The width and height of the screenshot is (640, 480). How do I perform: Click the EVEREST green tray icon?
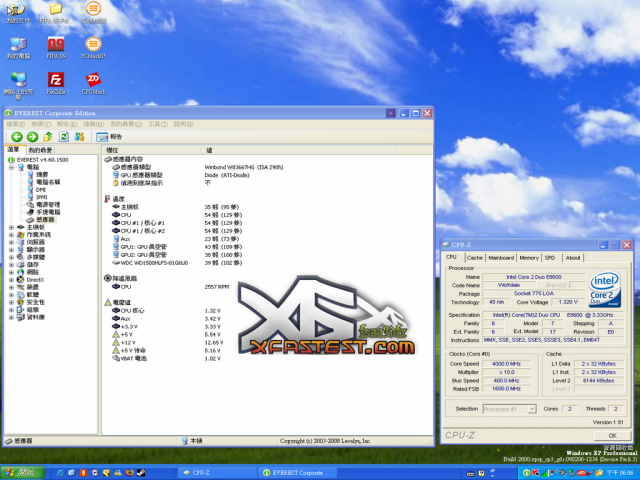click(x=527, y=473)
